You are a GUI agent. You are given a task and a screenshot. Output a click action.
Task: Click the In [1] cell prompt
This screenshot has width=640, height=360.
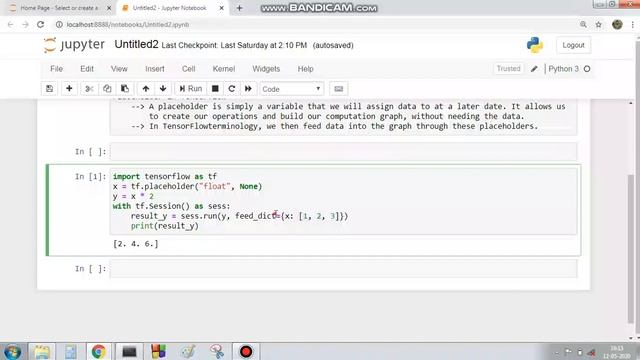[90, 176]
